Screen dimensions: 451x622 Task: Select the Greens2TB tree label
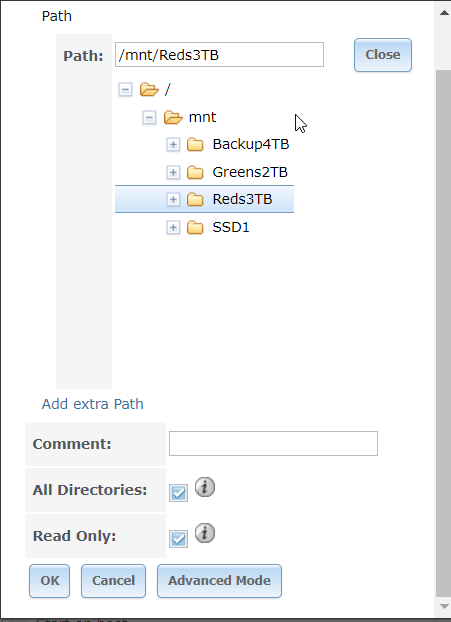250,172
